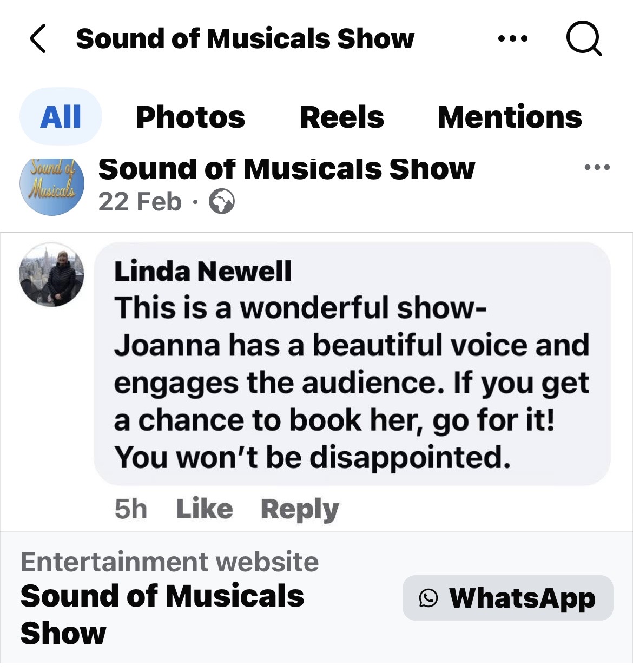Contact the page via WhatsApp button

point(507,598)
